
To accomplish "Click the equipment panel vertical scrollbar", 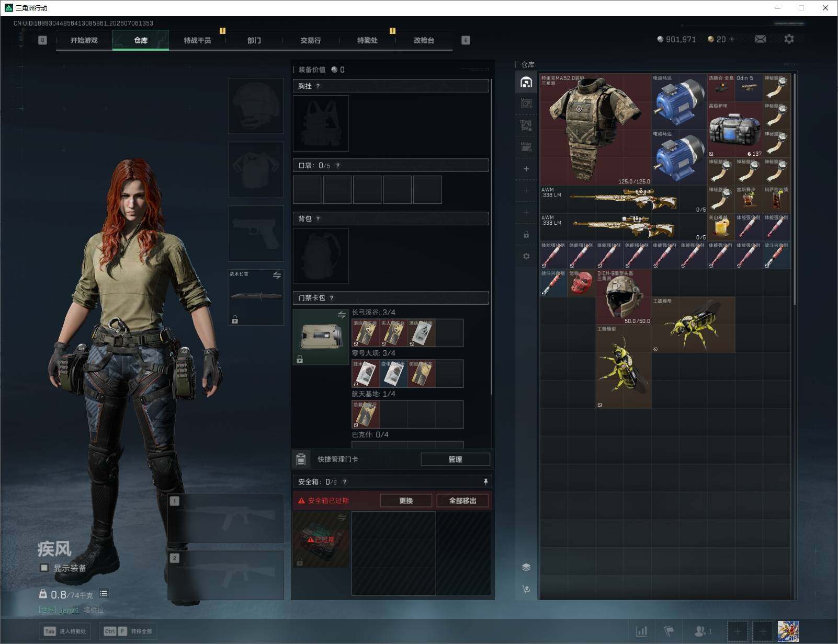I will click(x=491, y=235).
